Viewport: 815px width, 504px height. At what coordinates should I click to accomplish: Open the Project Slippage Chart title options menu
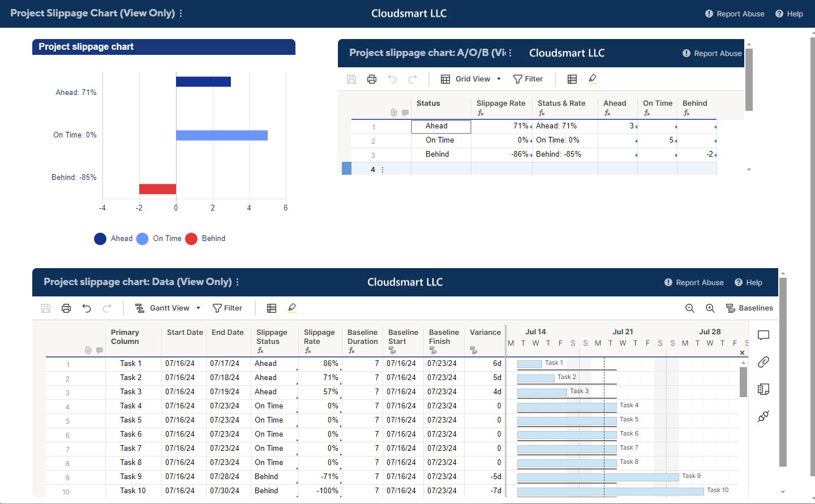pos(181,14)
